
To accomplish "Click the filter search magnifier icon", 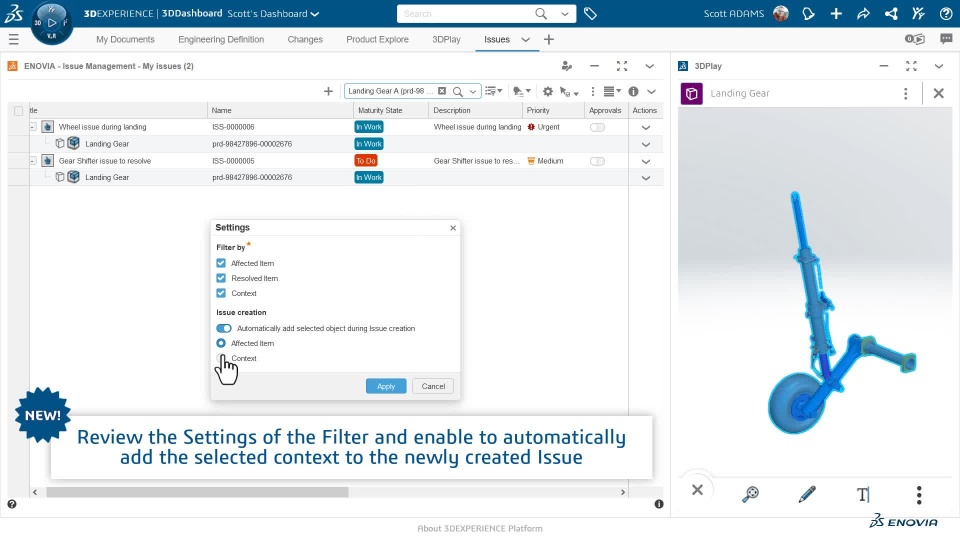I will [457, 91].
